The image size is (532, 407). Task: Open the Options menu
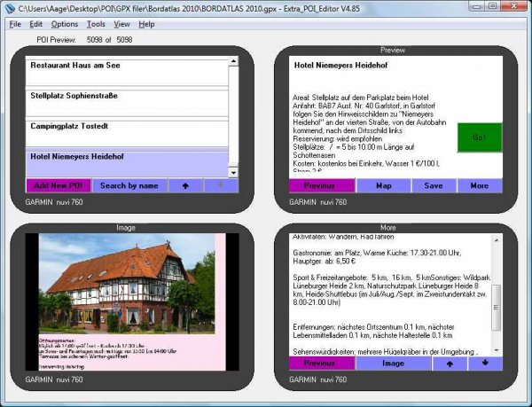coord(64,24)
